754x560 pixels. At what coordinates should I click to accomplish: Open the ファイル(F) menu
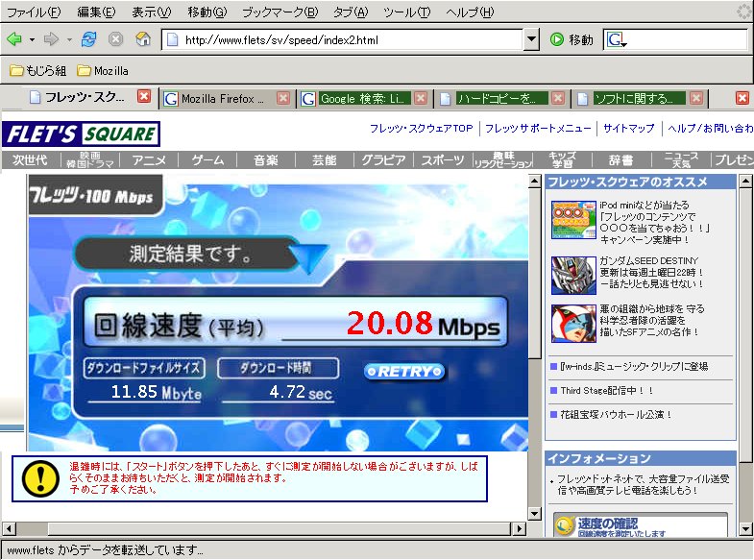(x=34, y=12)
